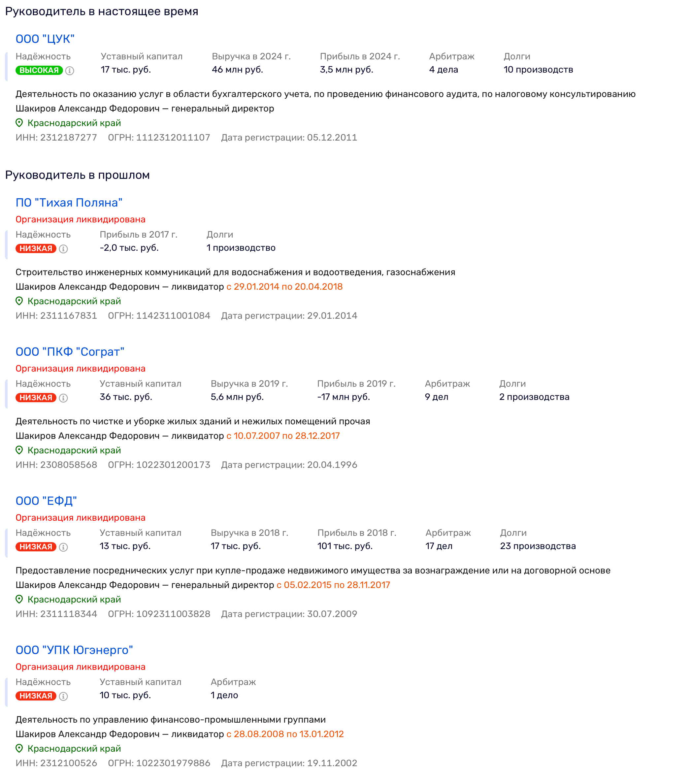This screenshot has width=691, height=784.
Task: Click the red НИЗКАЯ badge for ООО ЕФД
Action: (x=36, y=547)
